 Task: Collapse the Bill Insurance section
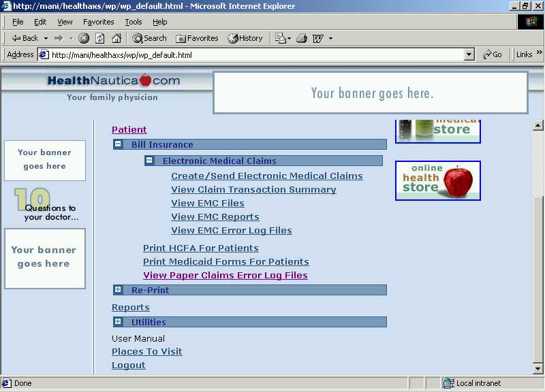(x=118, y=144)
